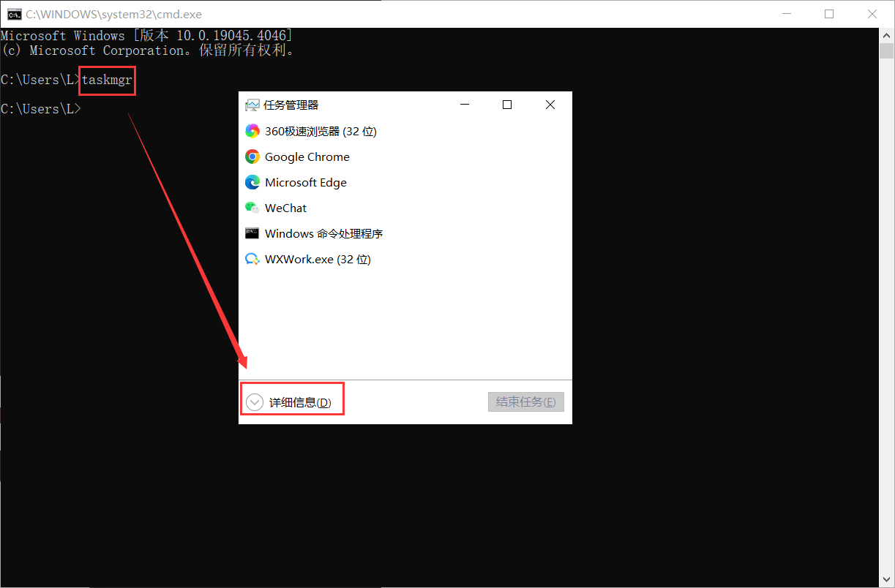The height and width of the screenshot is (588, 895).
Task: Click the 360极速浏览器 app icon
Action: click(x=252, y=131)
